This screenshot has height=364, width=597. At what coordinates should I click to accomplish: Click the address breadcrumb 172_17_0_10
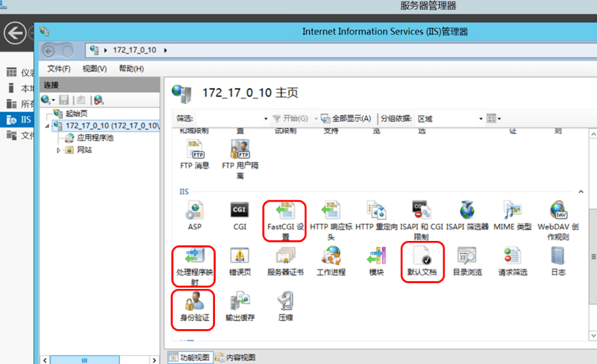click(x=134, y=50)
